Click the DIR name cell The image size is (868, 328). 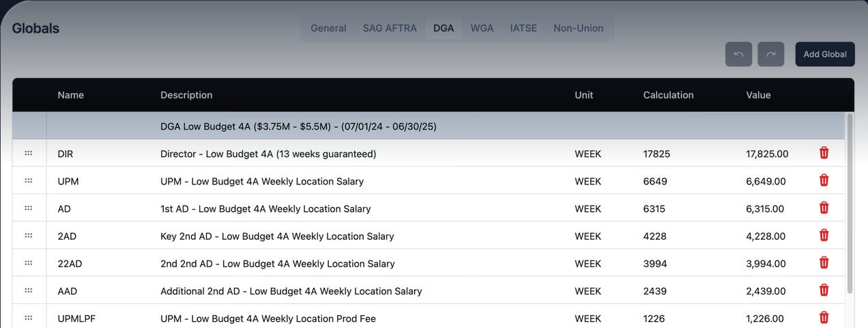click(66, 154)
